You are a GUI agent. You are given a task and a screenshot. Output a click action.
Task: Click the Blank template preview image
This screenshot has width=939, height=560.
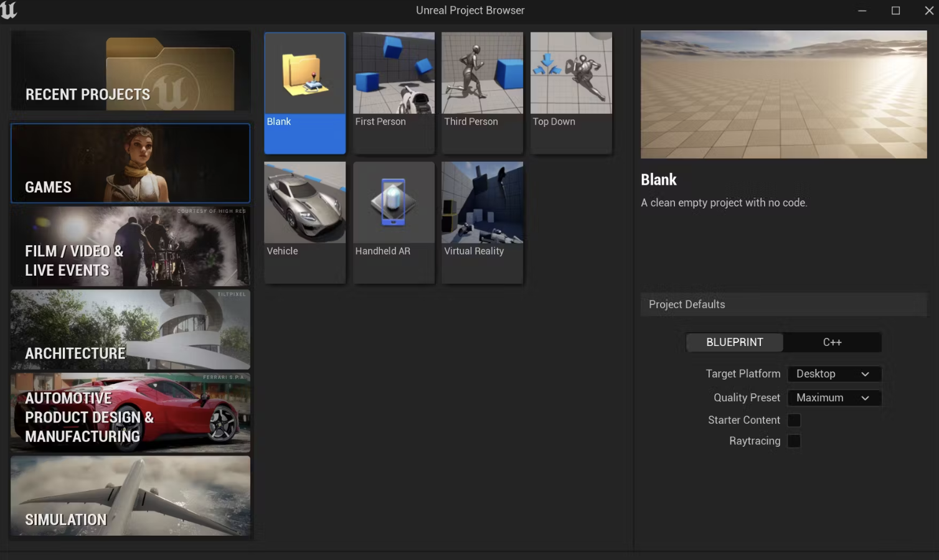click(x=783, y=95)
